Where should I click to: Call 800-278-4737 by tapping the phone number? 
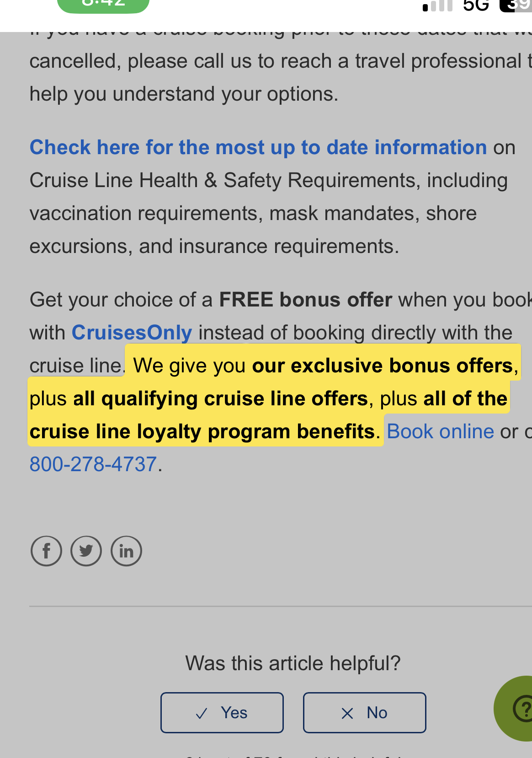(x=93, y=463)
